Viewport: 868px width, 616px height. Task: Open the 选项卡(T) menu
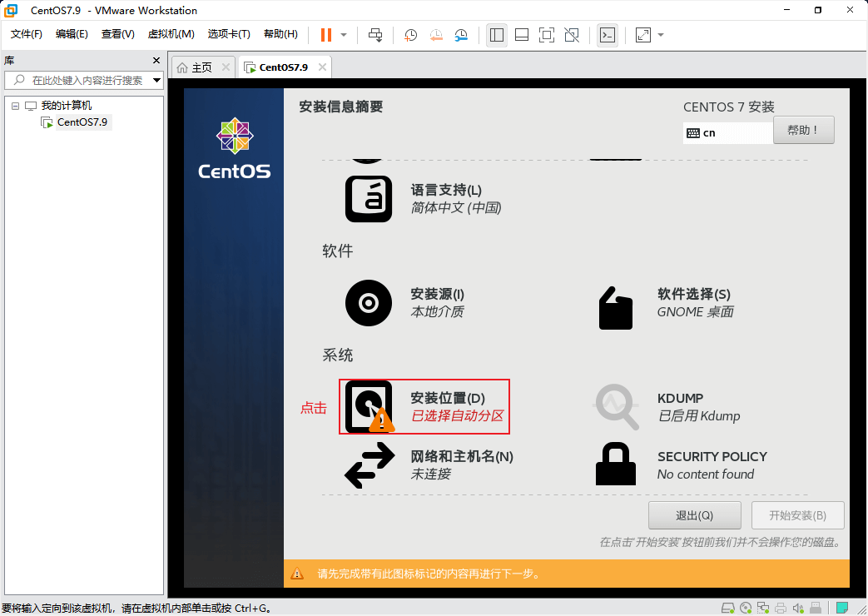point(229,34)
